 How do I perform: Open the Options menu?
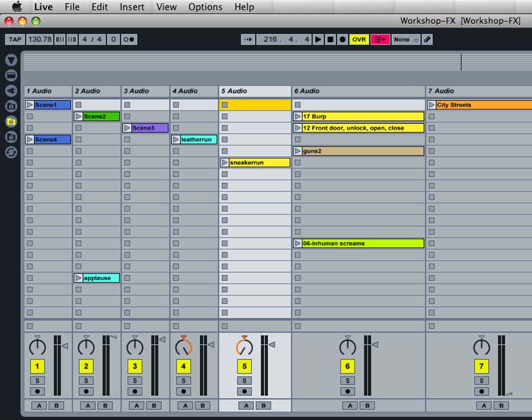tap(205, 7)
